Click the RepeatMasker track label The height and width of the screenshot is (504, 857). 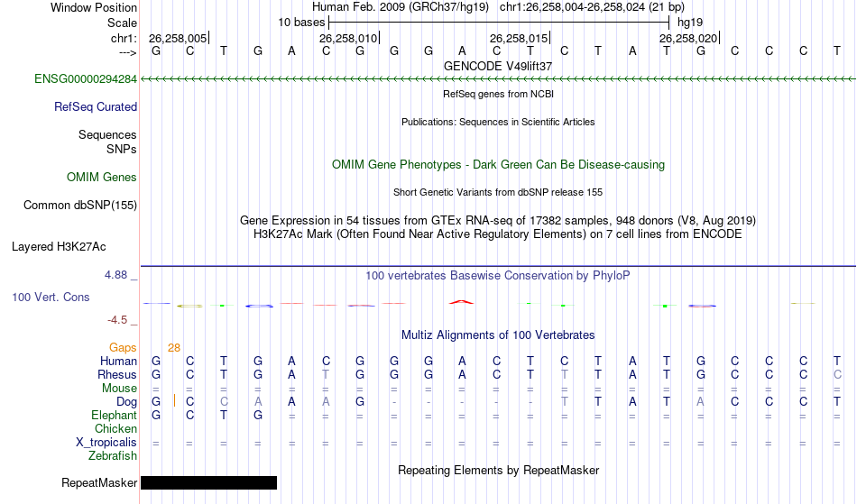point(99,482)
